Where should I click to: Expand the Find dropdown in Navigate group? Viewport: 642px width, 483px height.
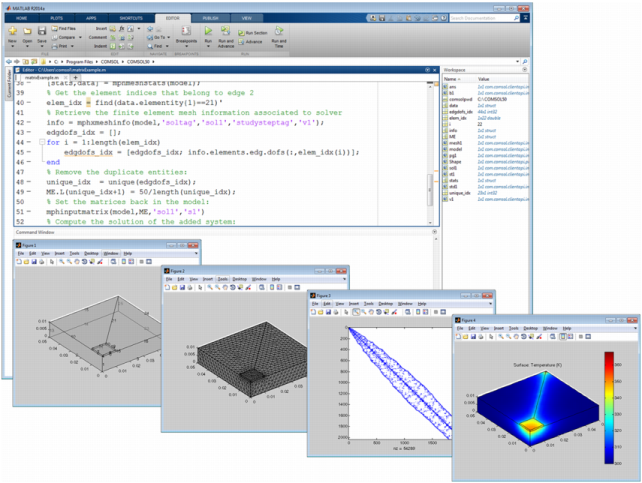(x=167, y=46)
